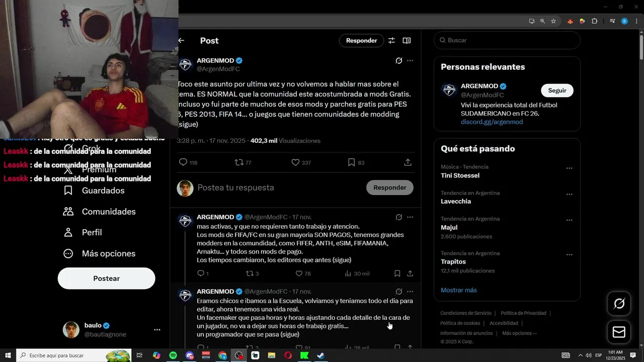
Task: Open baulo account switcher menu
Action: [157, 330]
